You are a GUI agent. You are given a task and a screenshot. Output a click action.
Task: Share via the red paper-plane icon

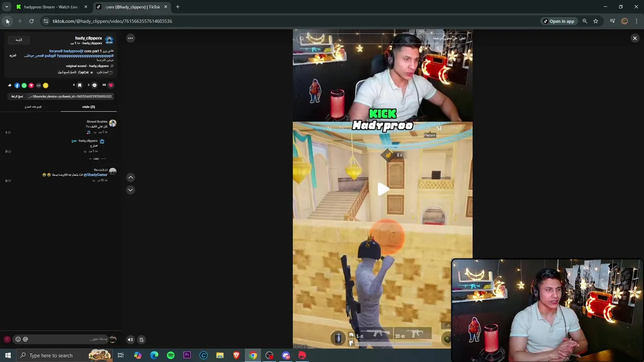[31, 85]
